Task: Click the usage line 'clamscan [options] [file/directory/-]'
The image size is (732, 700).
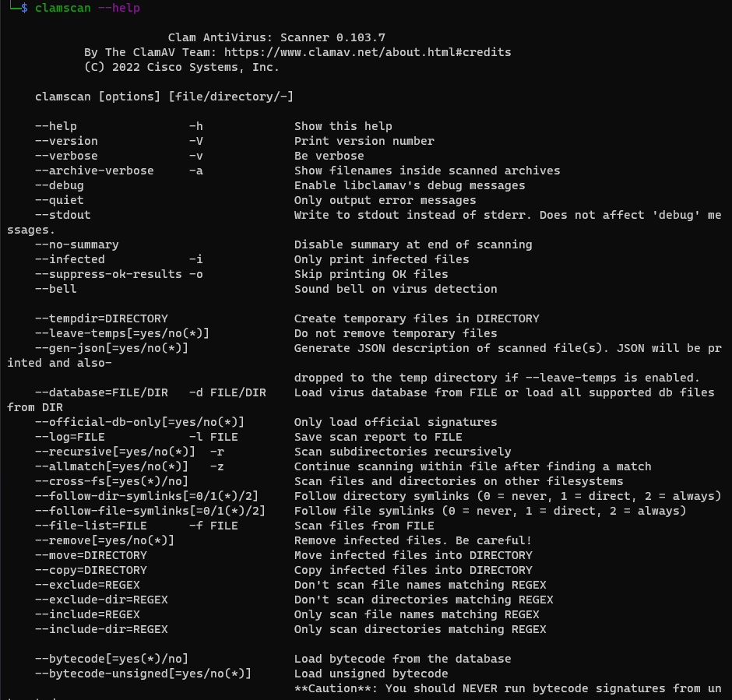Action: (x=164, y=97)
